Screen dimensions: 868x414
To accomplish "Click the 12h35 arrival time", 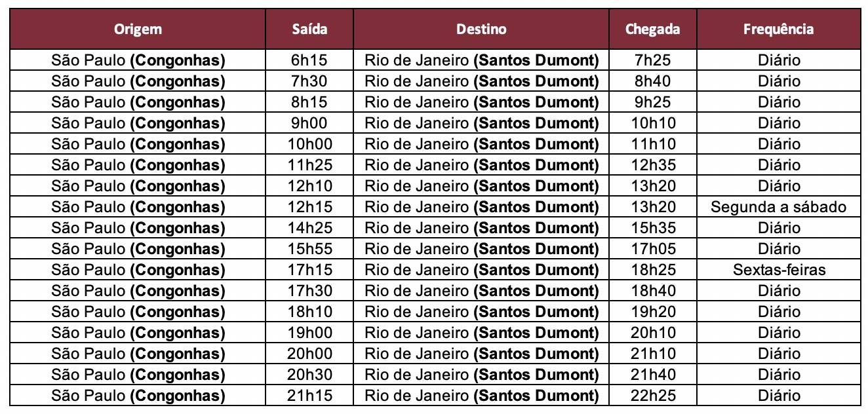I will tap(652, 165).
